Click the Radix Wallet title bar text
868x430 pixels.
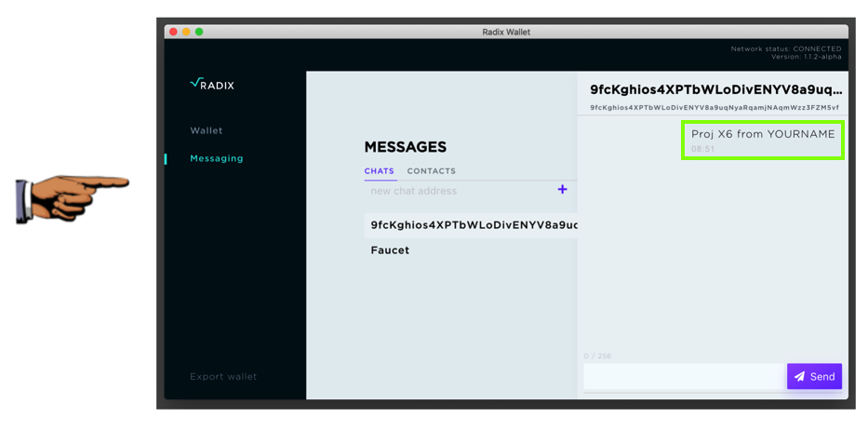pos(506,33)
